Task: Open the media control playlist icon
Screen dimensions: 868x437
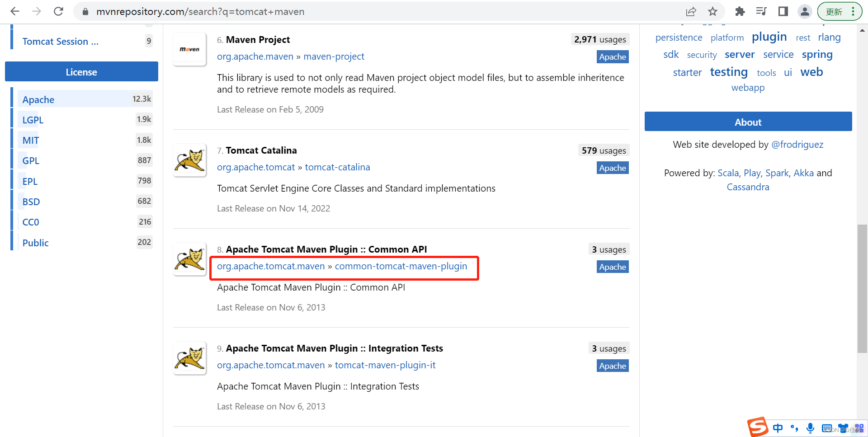Action: (x=761, y=11)
